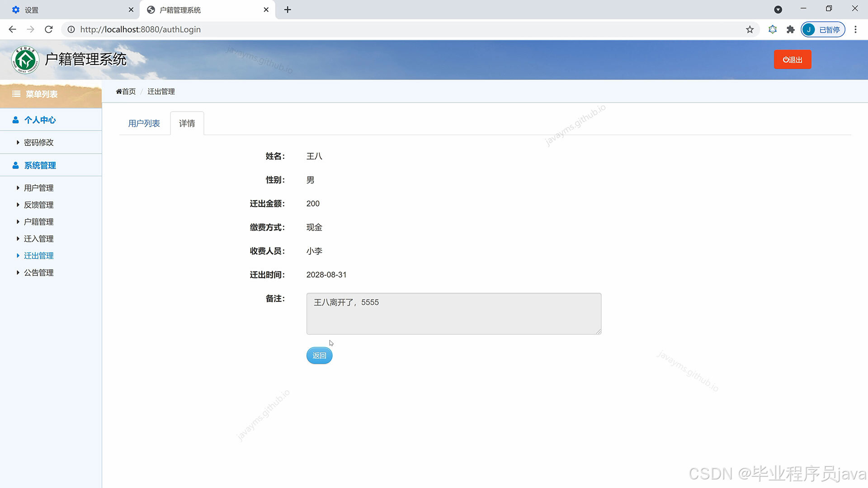
Task: Collapse the 个人中心 menu section
Action: pos(51,120)
